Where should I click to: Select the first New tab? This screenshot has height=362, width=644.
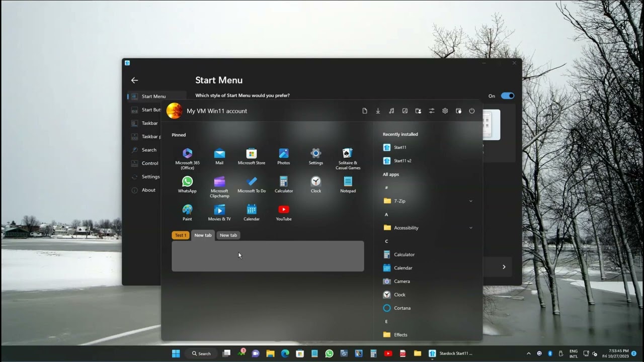(203, 235)
